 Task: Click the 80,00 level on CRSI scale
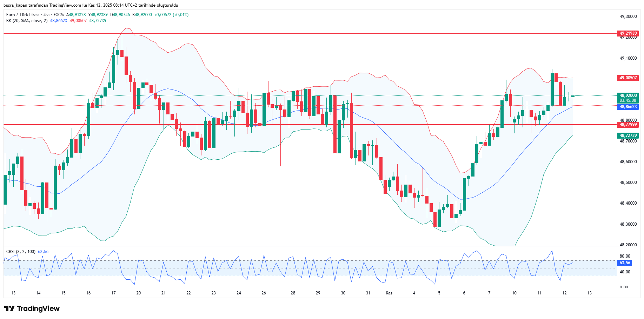[625, 256]
